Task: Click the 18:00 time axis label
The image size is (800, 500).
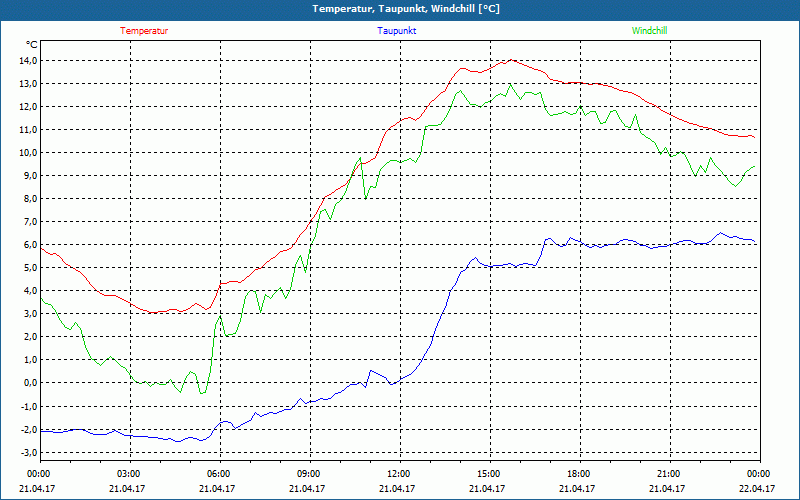Action: pos(578,474)
